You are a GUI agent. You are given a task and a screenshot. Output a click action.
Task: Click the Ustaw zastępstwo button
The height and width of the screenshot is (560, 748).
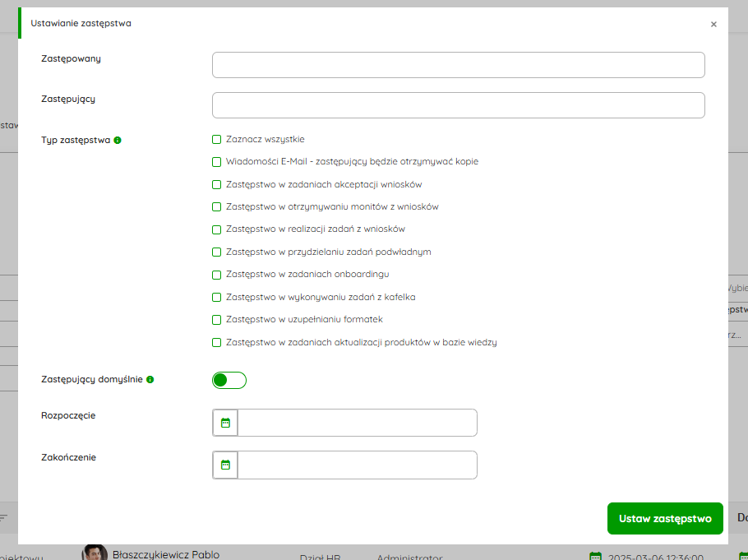click(x=665, y=519)
